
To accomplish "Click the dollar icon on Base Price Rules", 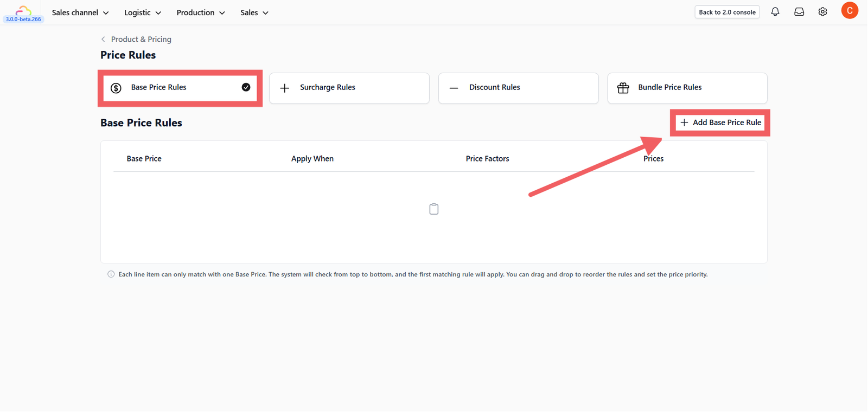I will click(x=116, y=88).
